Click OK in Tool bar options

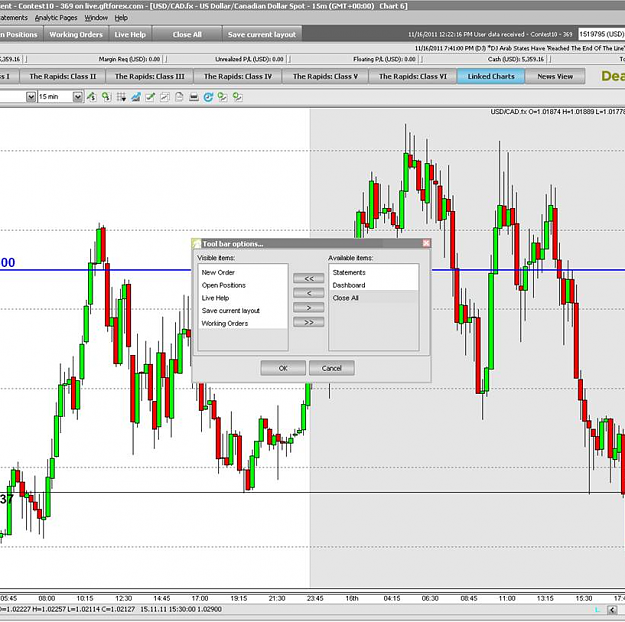(283, 368)
